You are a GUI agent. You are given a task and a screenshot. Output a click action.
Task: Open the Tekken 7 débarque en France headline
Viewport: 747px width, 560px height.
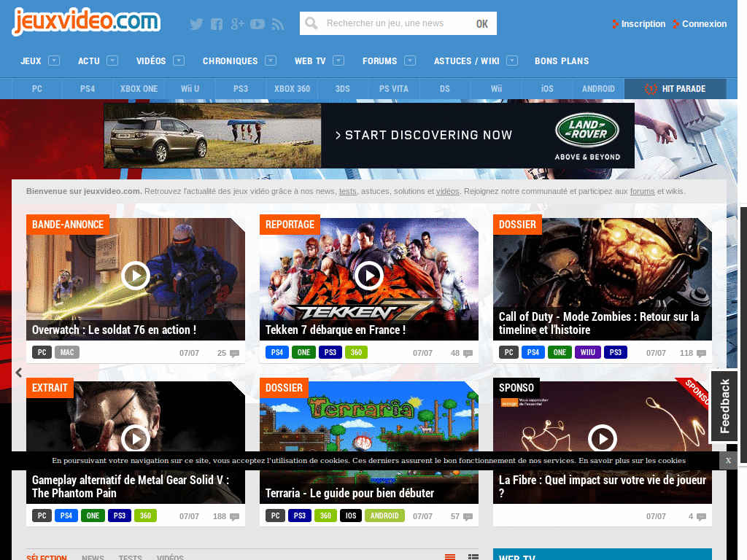336,330
